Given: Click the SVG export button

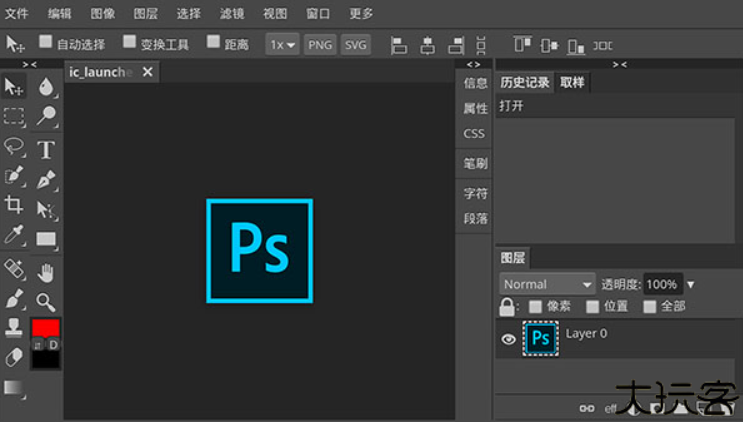Looking at the screenshot, I should coord(355,45).
